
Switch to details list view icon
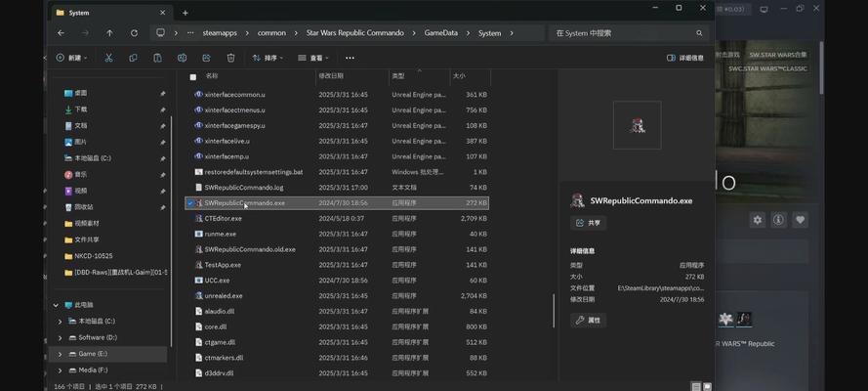click(x=695, y=386)
